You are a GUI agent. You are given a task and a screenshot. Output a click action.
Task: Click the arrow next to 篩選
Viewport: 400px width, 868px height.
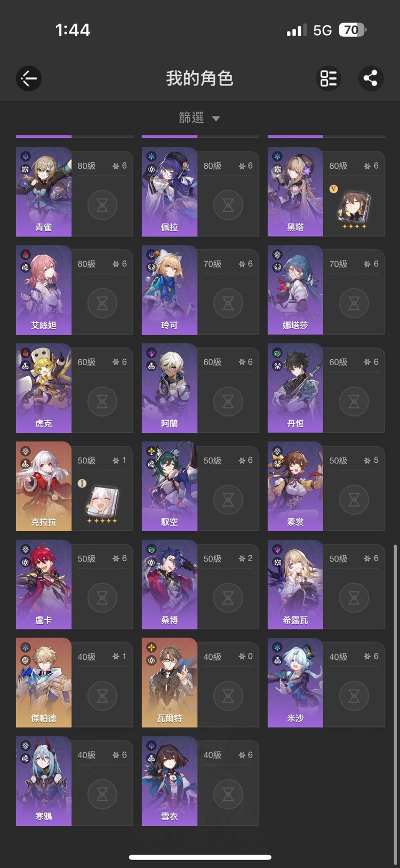click(x=216, y=119)
